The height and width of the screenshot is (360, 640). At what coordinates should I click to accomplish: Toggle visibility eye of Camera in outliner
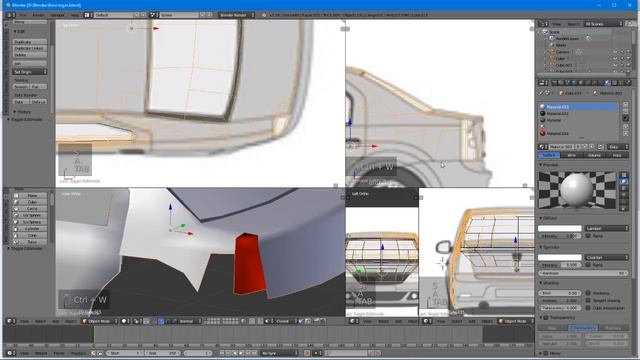pyautogui.click(x=615, y=52)
